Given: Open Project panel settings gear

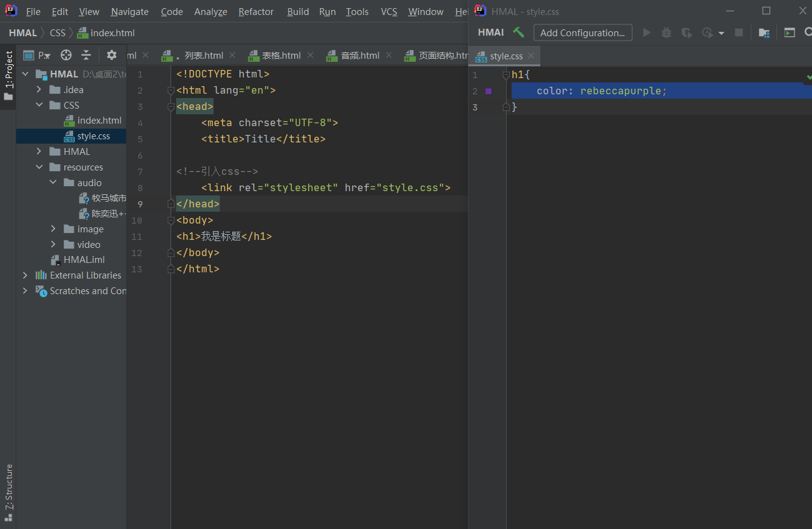Looking at the screenshot, I should pyautogui.click(x=112, y=55).
